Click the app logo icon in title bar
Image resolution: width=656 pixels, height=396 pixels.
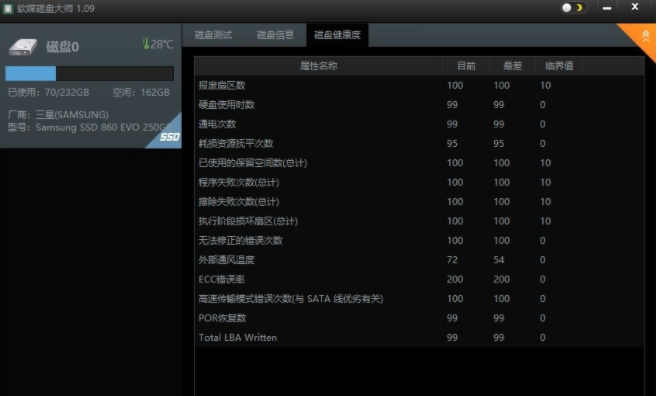point(8,9)
